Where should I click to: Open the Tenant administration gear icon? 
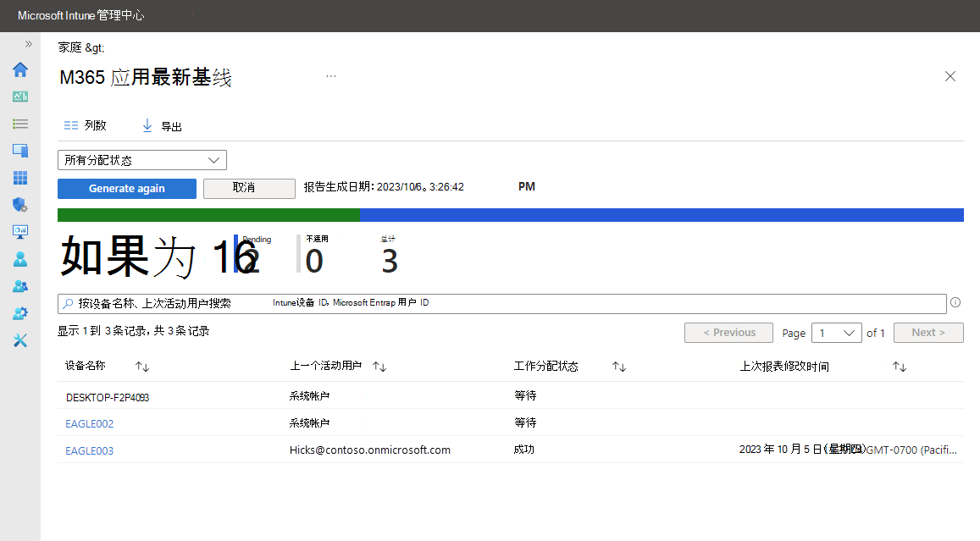tap(20, 313)
